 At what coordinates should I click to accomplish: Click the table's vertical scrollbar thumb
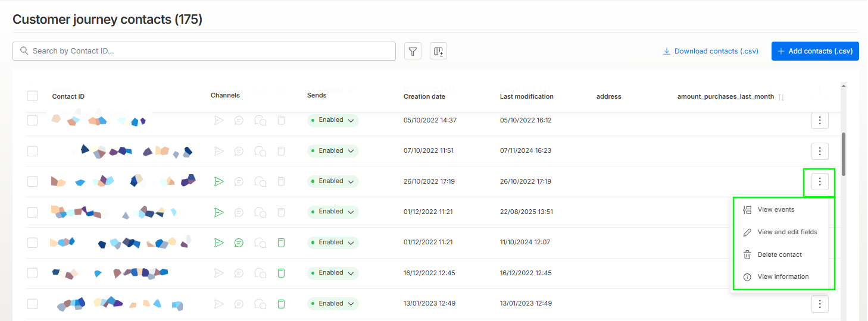[844, 154]
